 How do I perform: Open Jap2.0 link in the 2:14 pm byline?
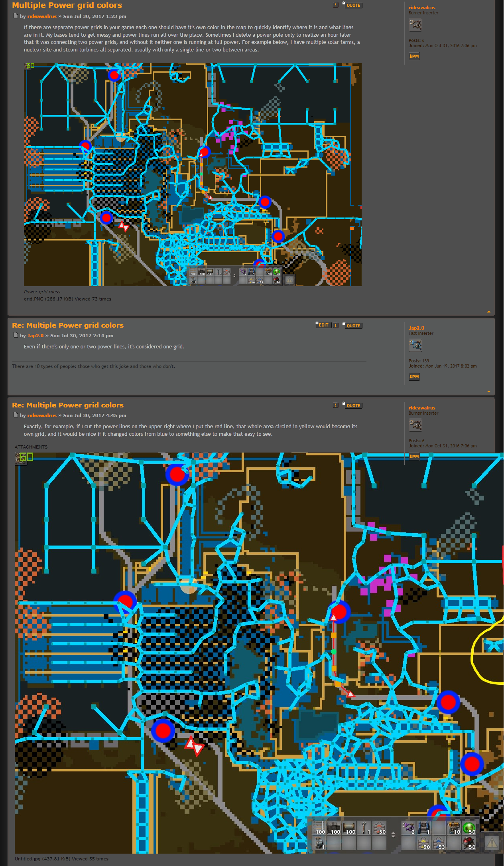tap(35, 336)
